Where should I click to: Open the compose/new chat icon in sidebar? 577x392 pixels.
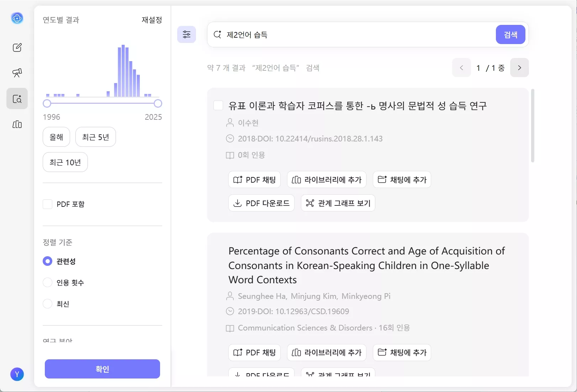17,47
